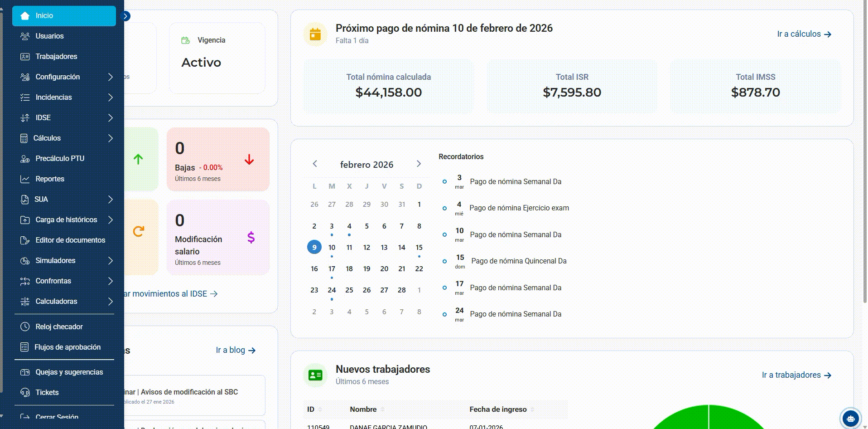Click the Incidencias checklist icon
Image resolution: width=868 pixels, height=429 pixels.
pyautogui.click(x=25, y=97)
